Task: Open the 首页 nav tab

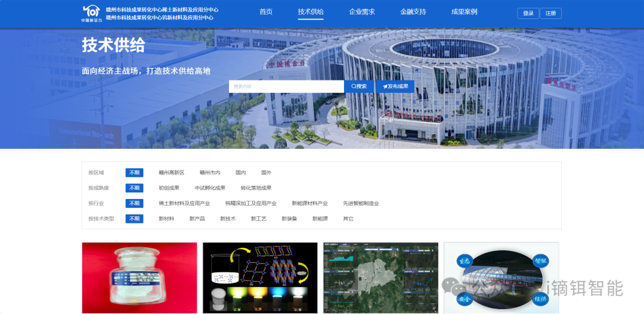Action: click(266, 12)
